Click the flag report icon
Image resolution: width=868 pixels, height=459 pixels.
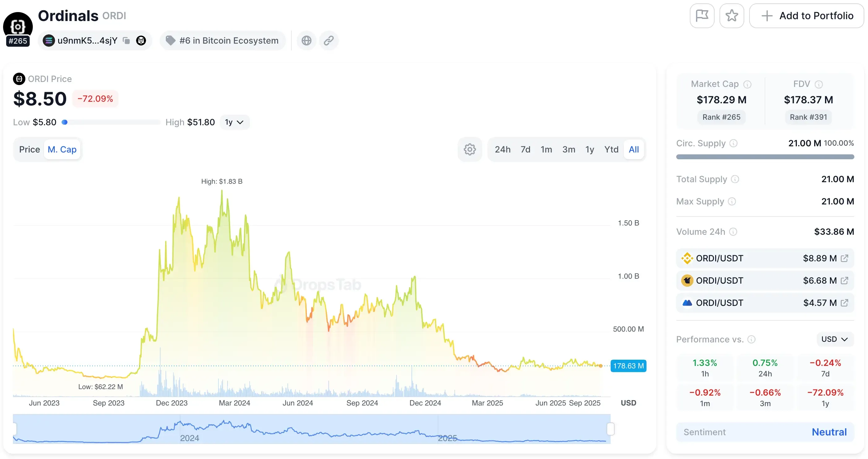click(702, 15)
